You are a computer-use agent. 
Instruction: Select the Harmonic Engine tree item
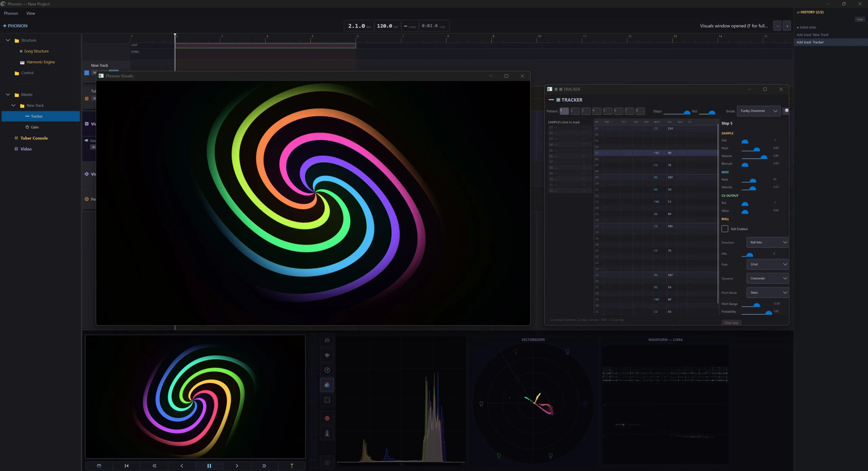[x=40, y=62]
